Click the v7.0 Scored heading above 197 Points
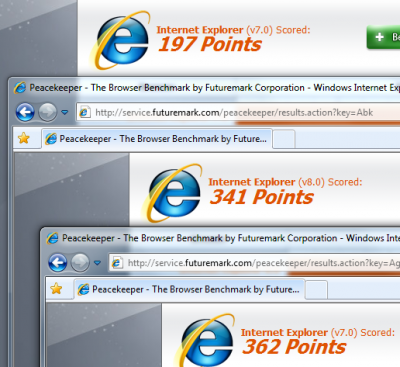This screenshot has width=400, height=367. (233, 30)
